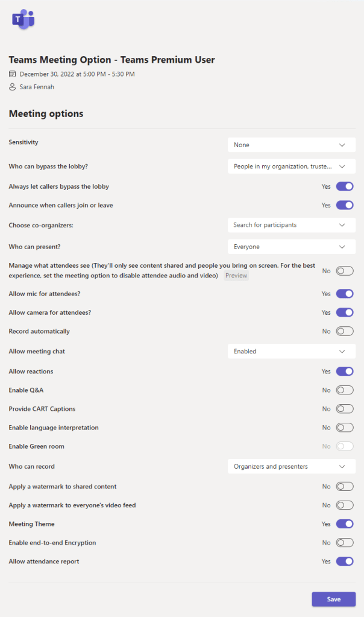Expand Who can bypass the lobby dropdown
Image resolution: width=364 pixels, height=617 pixels.
pos(291,166)
